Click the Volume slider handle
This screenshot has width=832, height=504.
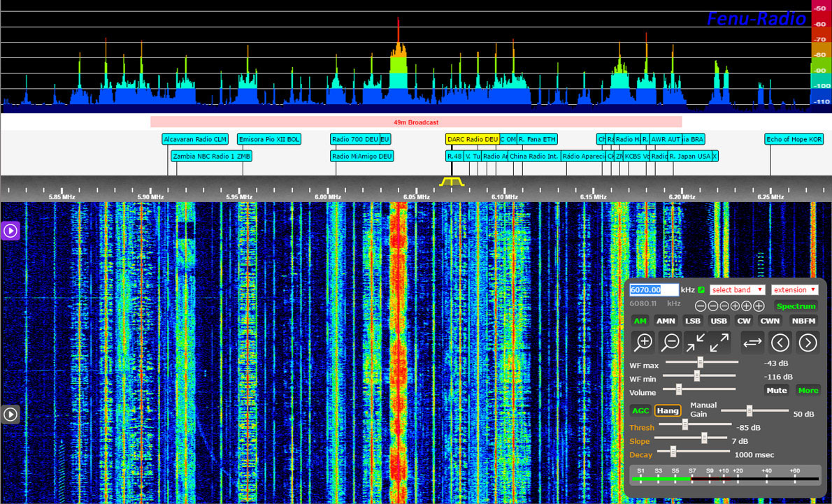coord(678,389)
